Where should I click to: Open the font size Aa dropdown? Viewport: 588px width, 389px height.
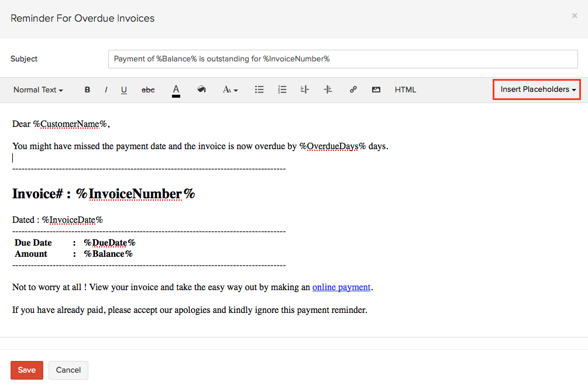230,89
